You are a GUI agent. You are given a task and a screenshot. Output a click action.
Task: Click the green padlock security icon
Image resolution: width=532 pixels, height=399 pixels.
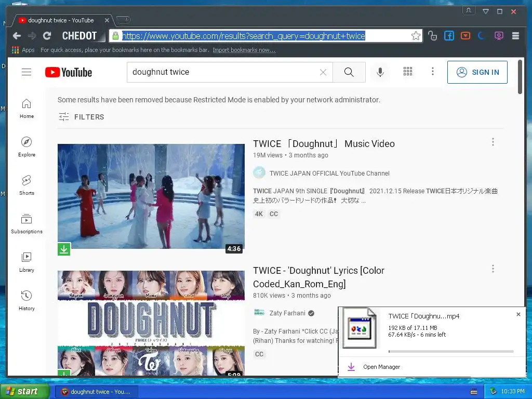[x=115, y=36]
